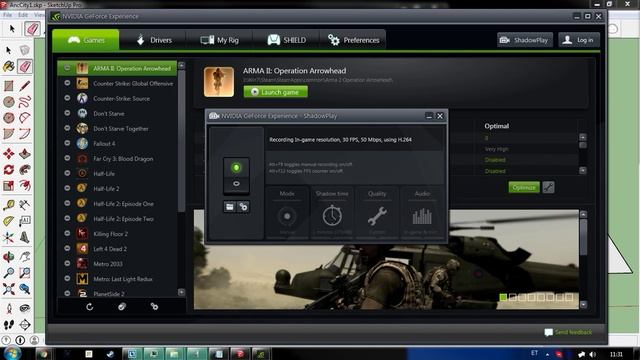Choose the Select arrow tool in SketchUp
The image size is (640, 360).
click(9, 50)
